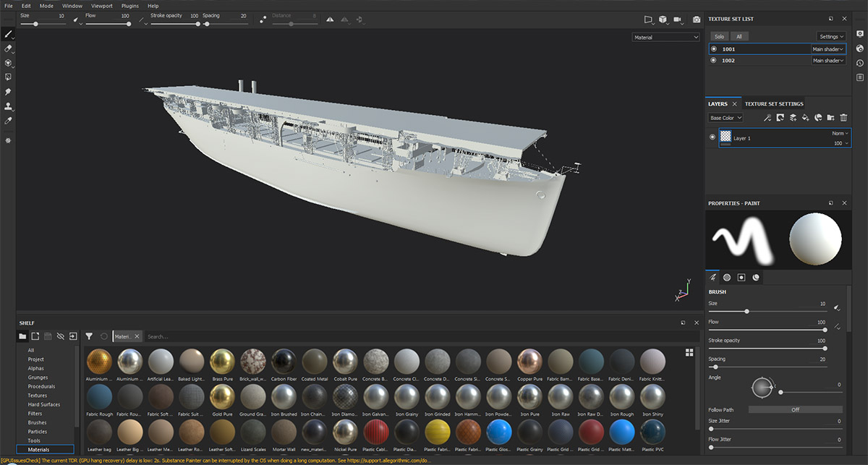
Task: Activate the Clone stamp tool
Action: coord(9,106)
